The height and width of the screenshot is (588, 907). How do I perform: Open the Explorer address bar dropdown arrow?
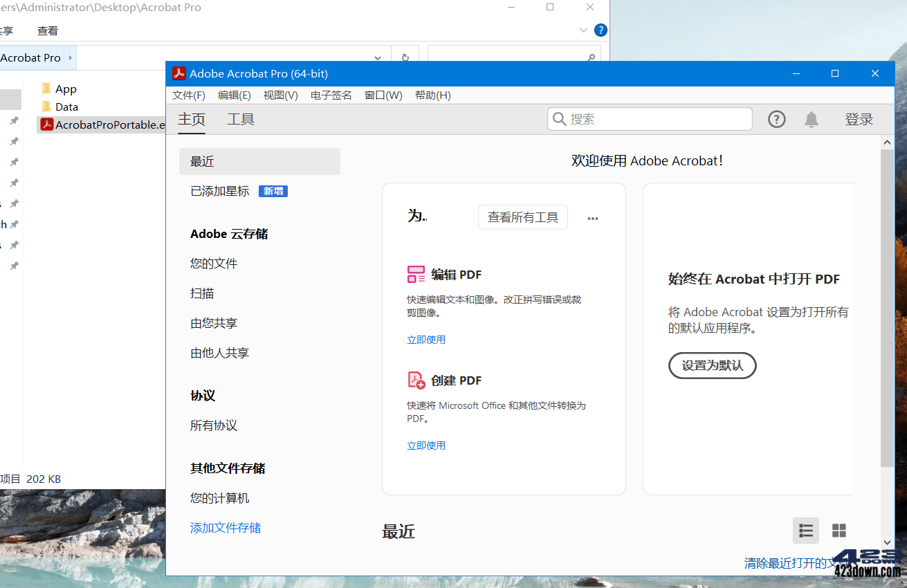[x=378, y=57]
